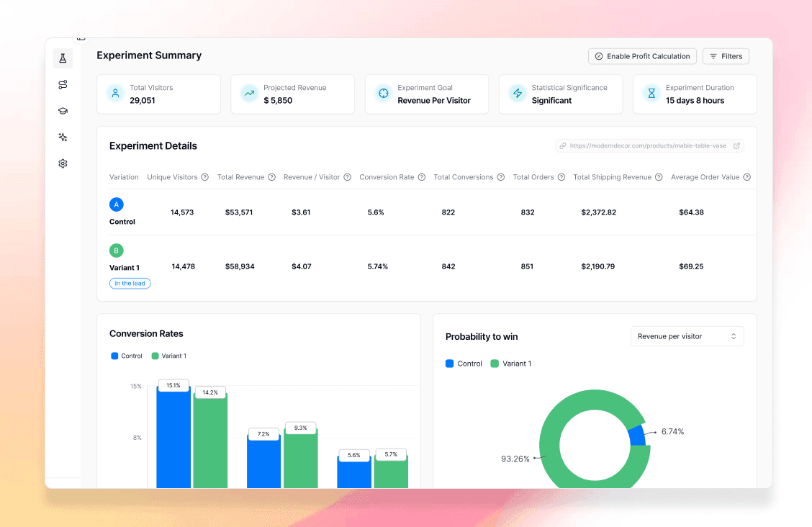The image size is (812, 527).
Task: Click Control unique visitors 14,573
Action: (182, 212)
